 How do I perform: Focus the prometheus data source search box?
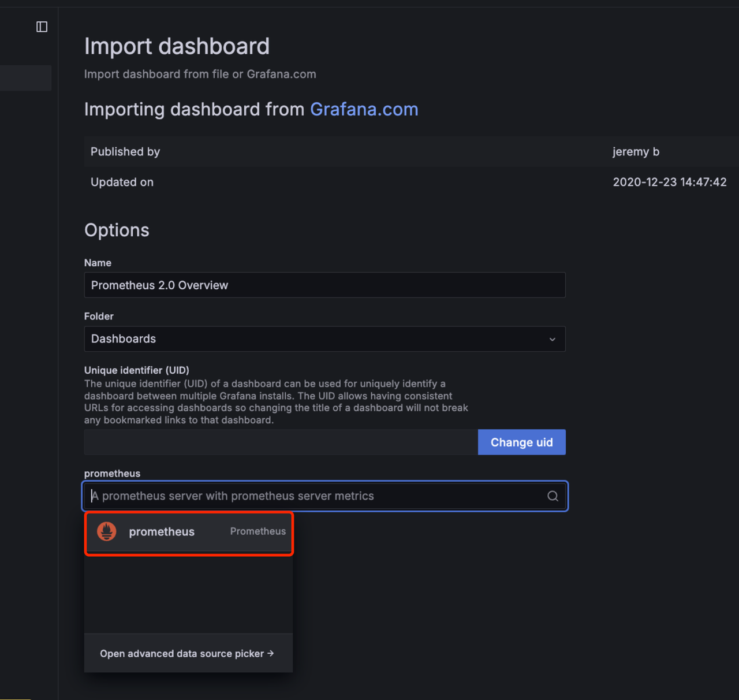point(315,496)
